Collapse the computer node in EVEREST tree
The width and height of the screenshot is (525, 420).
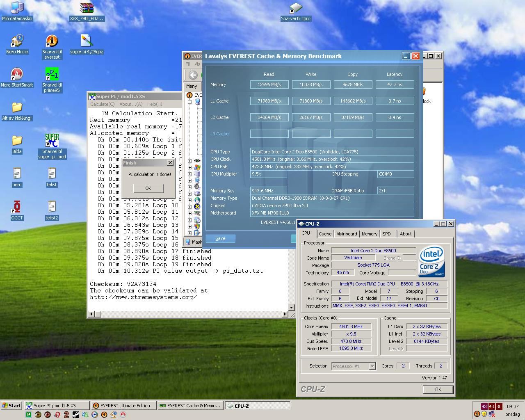(189, 102)
